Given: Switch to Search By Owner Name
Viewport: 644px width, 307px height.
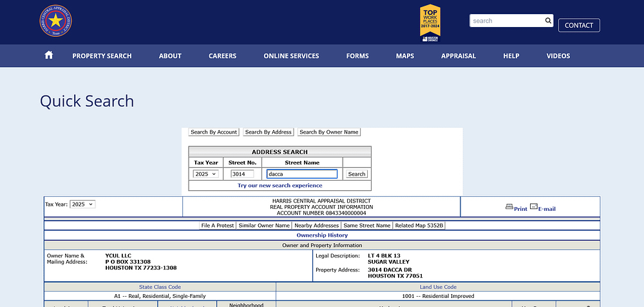Looking at the screenshot, I should click(x=328, y=132).
